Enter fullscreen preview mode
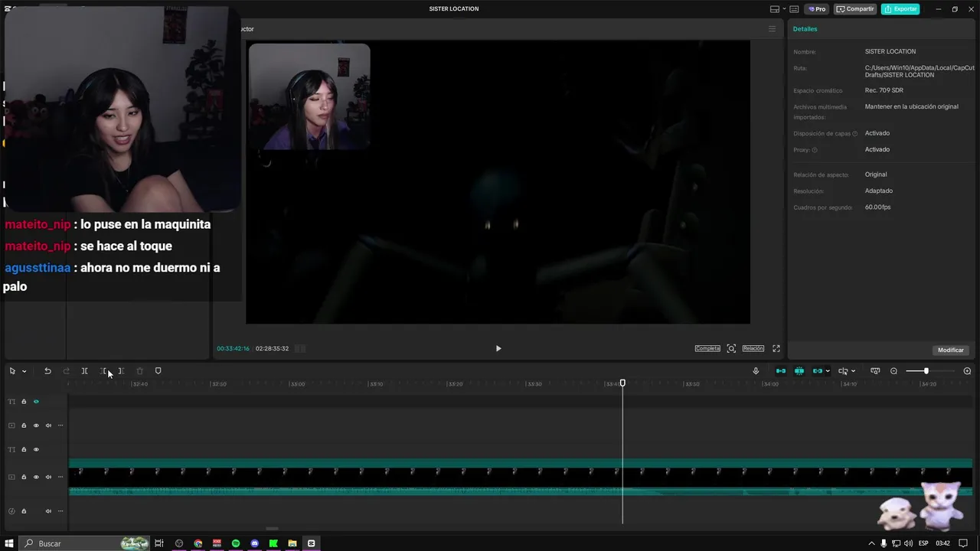980x551 pixels. [x=776, y=348]
